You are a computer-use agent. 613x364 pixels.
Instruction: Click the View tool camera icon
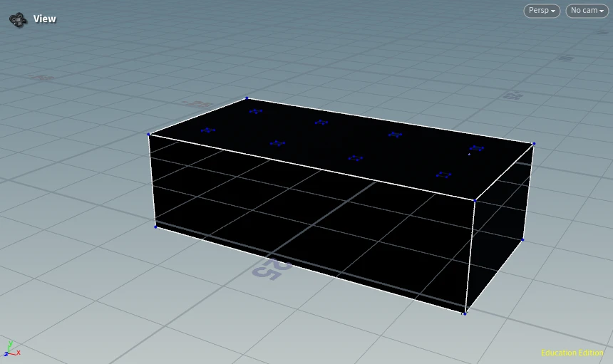[x=18, y=19]
